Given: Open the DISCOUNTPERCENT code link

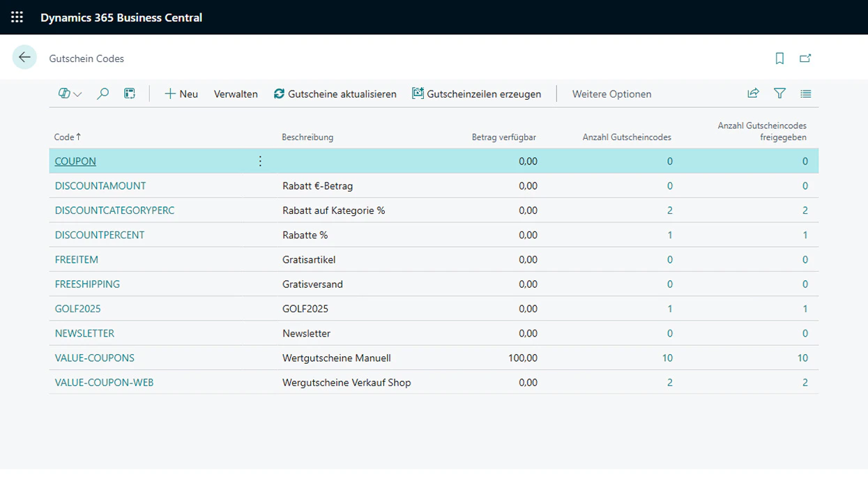Looking at the screenshot, I should (x=100, y=235).
